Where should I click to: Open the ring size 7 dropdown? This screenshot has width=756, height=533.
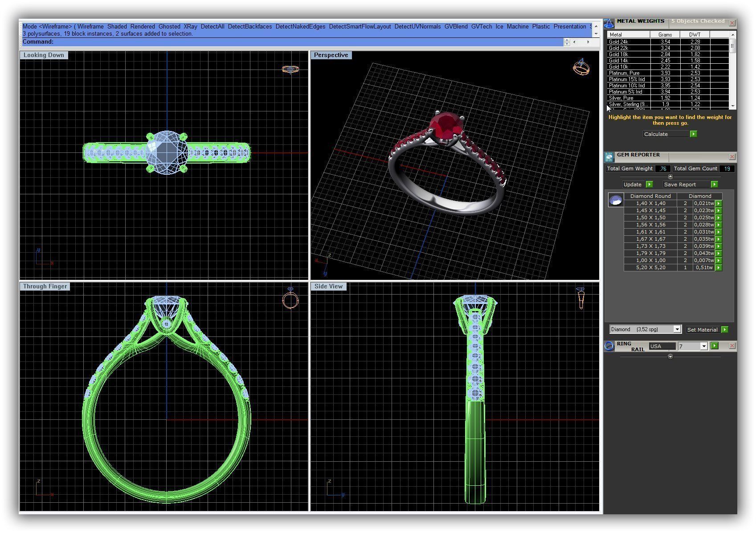coord(704,346)
